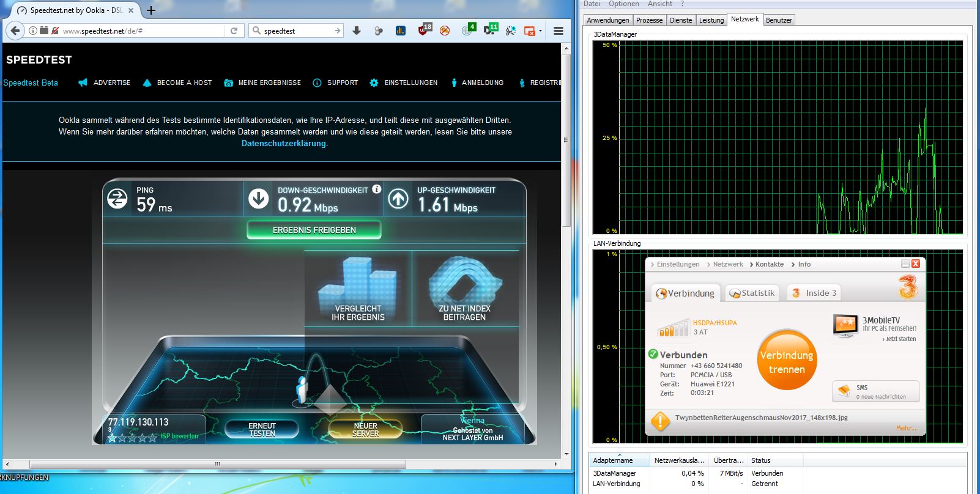Open info icon next to Down-Geschwindigkeit
Image resolution: width=980 pixels, height=494 pixels.
click(x=377, y=189)
